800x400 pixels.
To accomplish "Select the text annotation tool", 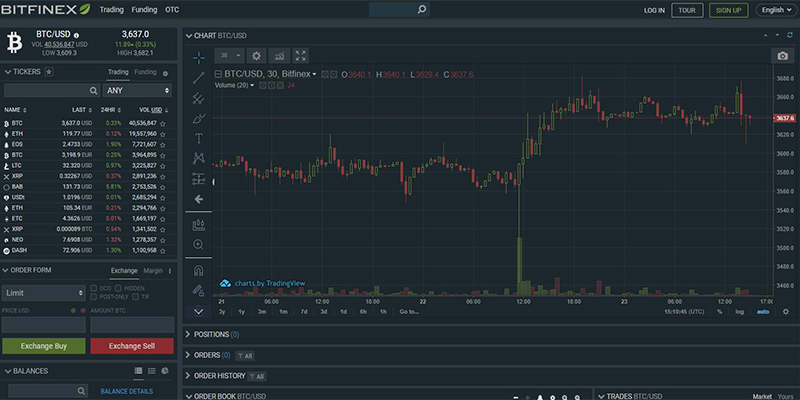I will pyautogui.click(x=198, y=138).
